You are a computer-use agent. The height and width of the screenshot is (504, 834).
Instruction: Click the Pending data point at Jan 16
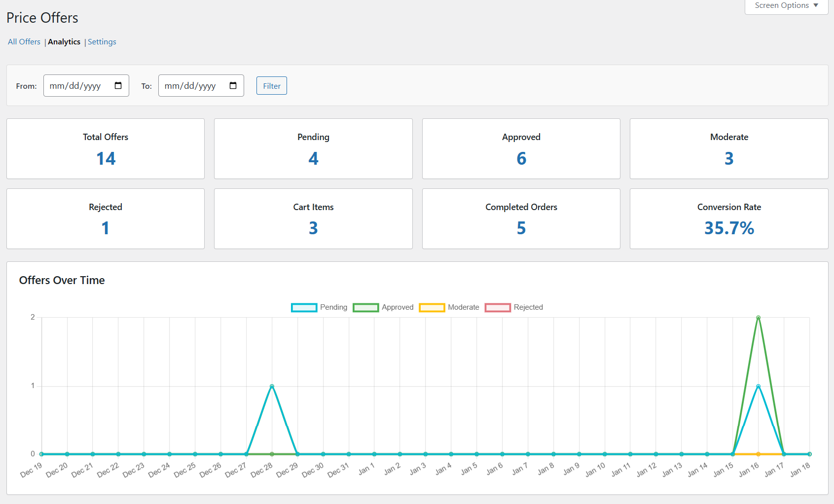click(x=758, y=386)
